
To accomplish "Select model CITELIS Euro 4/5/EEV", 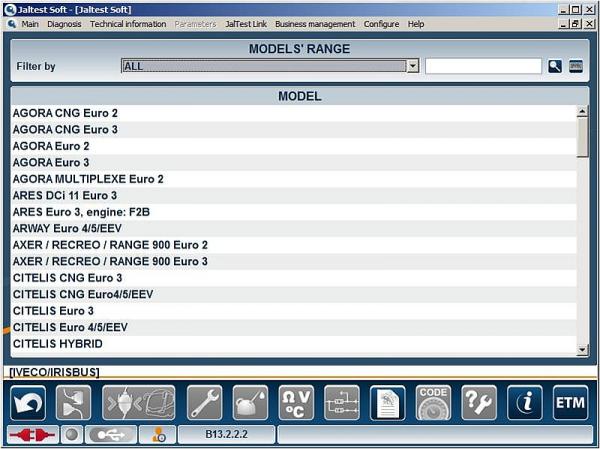I will pyautogui.click(x=294, y=327).
